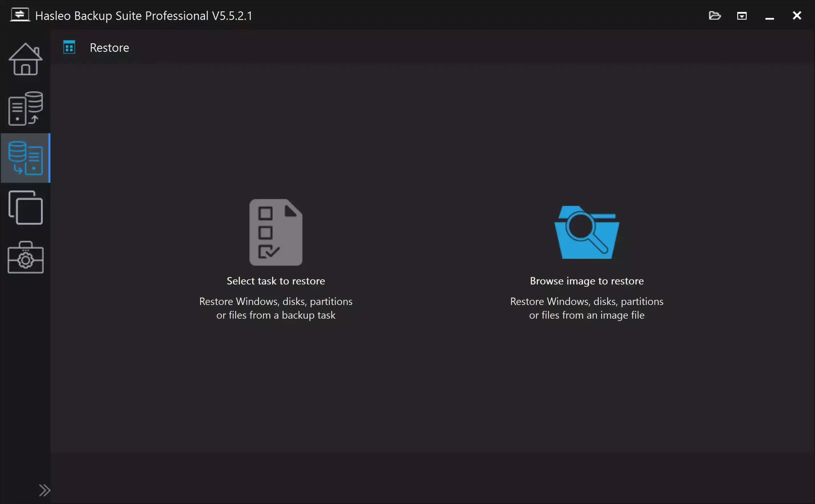Choose 'Browse image to restore'
The image size is (815, 504).
pyautogui.click(x=586, y=281)
